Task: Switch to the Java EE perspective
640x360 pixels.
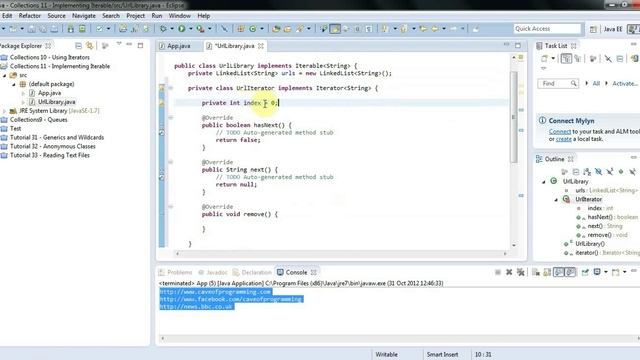Action: (x=613, y=29)
